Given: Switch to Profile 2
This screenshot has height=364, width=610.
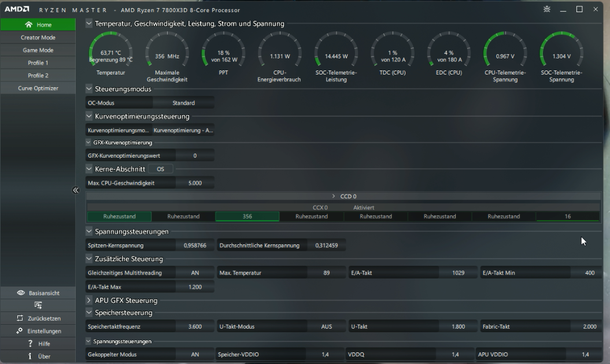Looking at the screenshot, I should click(38, 76).
